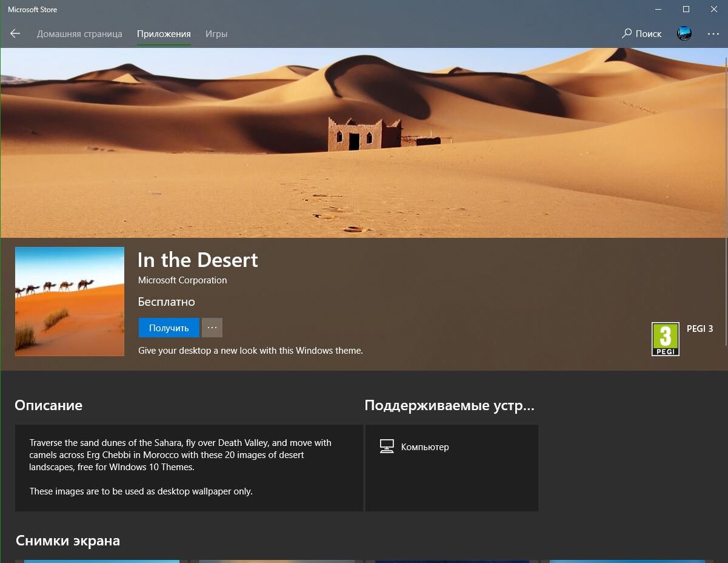Click the Поддерживаемые устр... heading
Viewport: 728px width, 563px height.
pyautogui.click(x=450, y=405)
